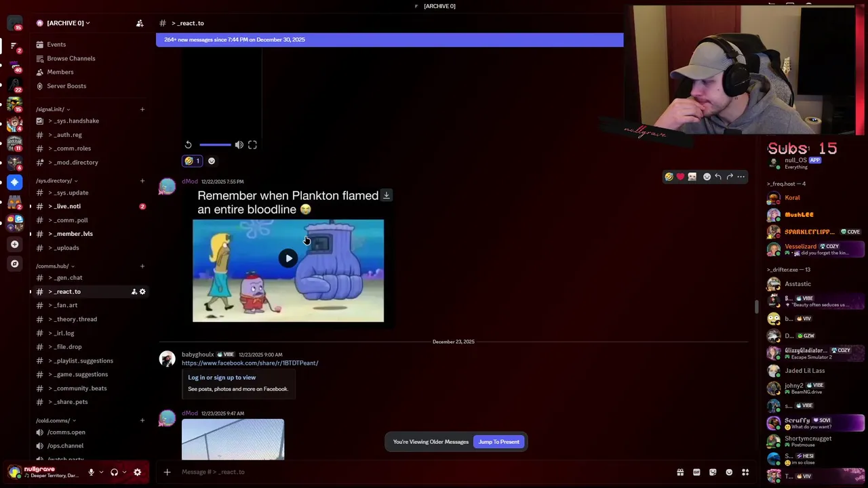
Task: Open the Discover servers compass icon
Action: click(14, 264)
